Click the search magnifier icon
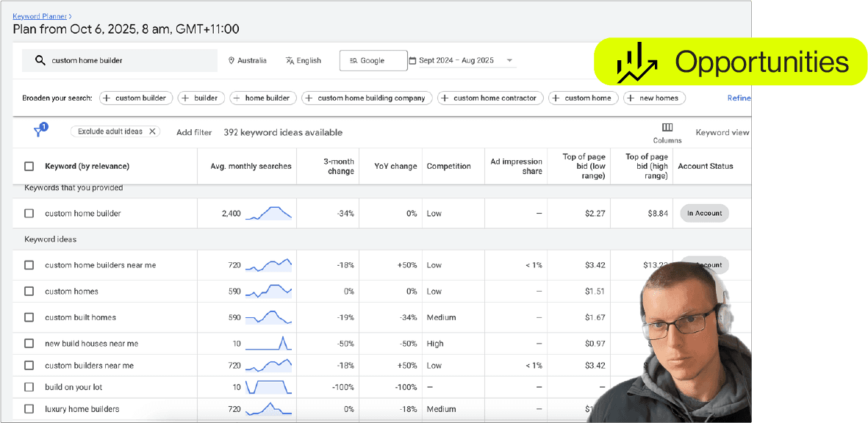868x423 pixels. click(x=40, y=61)
